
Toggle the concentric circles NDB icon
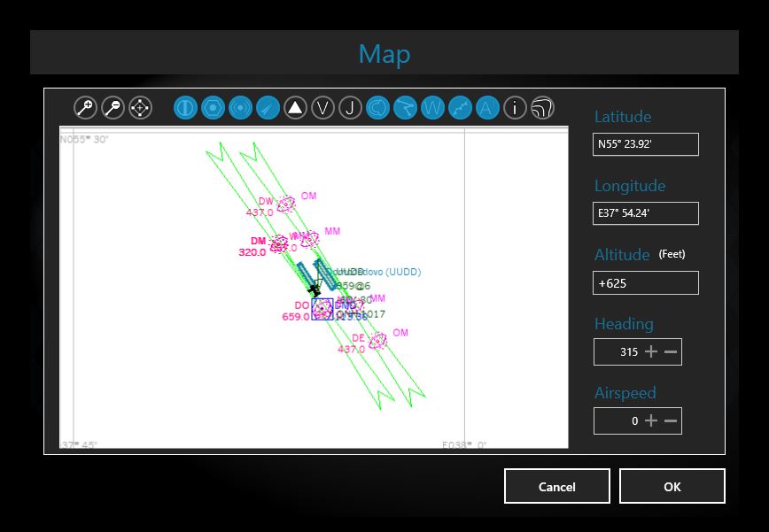click(x=240, y=108)
